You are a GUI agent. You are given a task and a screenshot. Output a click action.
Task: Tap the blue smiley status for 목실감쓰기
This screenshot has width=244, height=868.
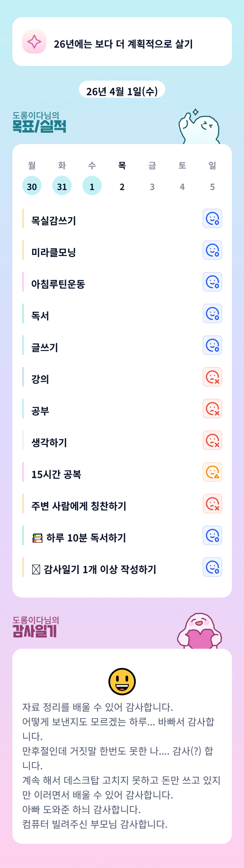(x=212, y=219)
